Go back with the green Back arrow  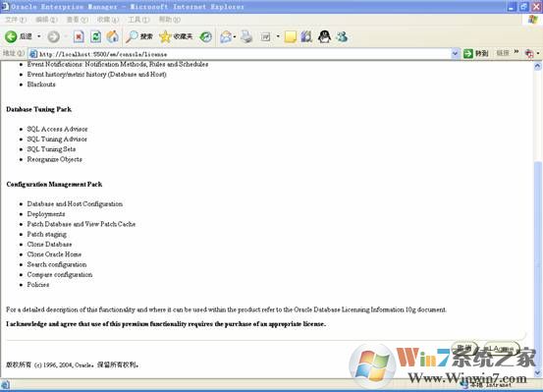click(x=19, y=36)
